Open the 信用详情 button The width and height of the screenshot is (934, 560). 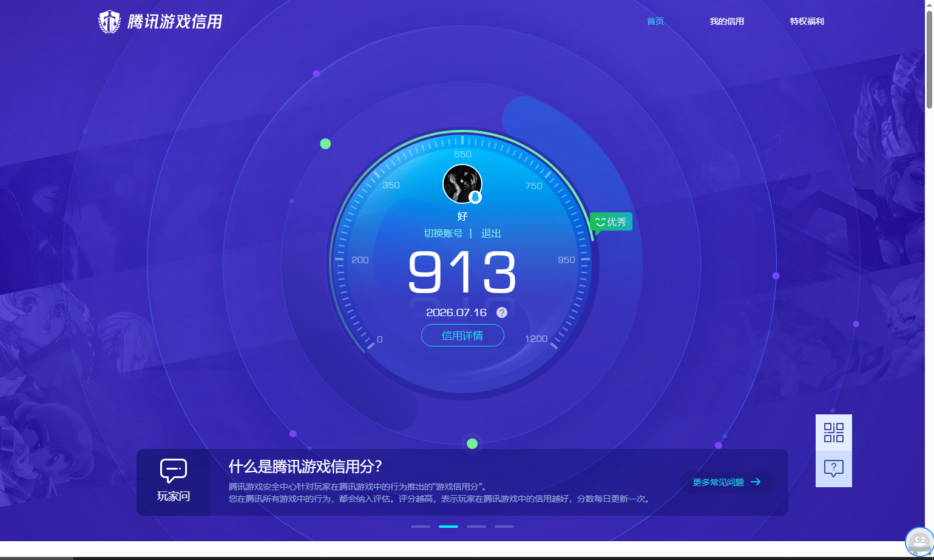(462, 336)
